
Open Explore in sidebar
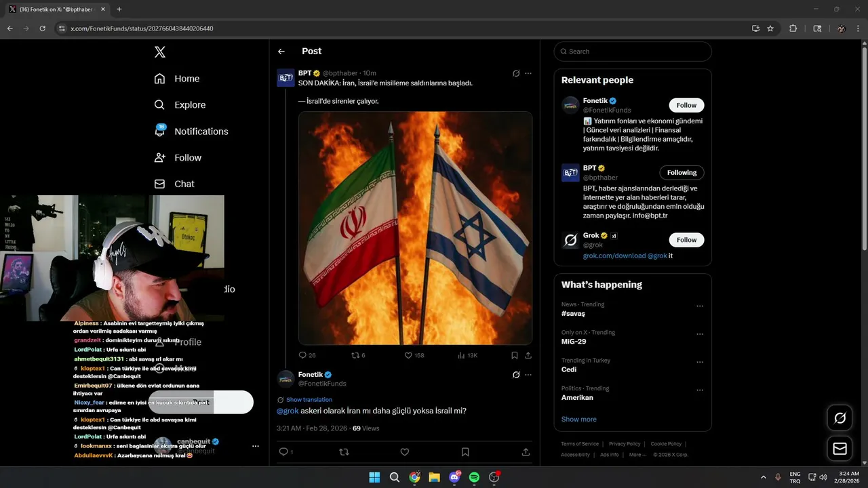pos(180,105)
